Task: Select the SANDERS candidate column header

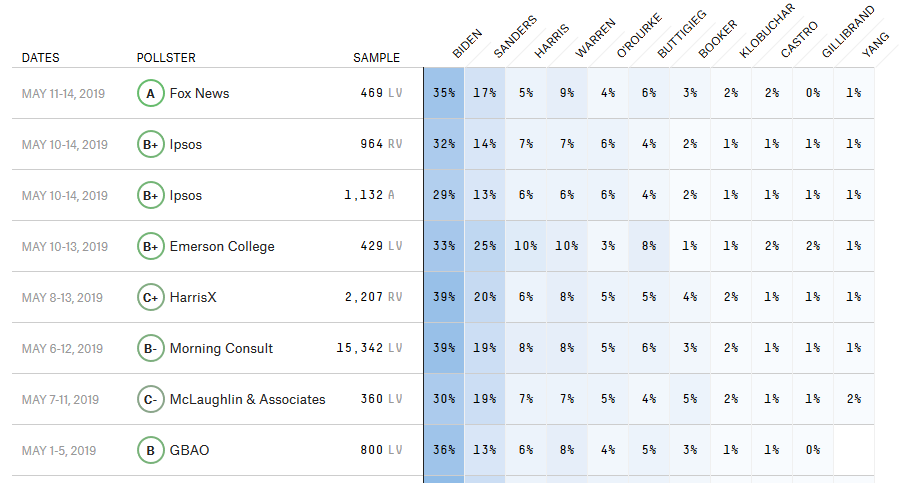Action: point(514,38)
